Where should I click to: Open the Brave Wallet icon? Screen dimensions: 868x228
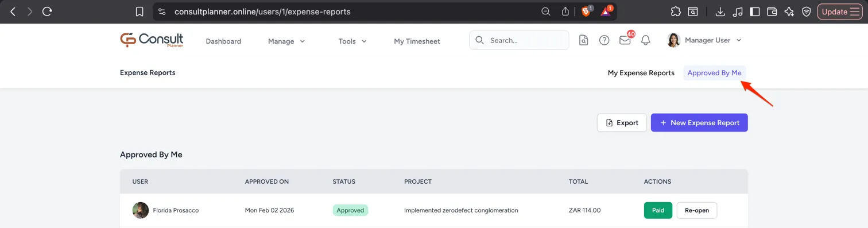click(772, 11)
